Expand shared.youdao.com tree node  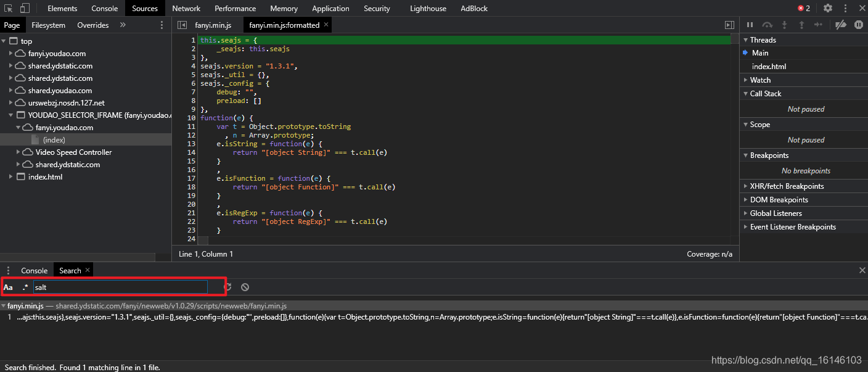pyautogui.click(x=11, y=91)
